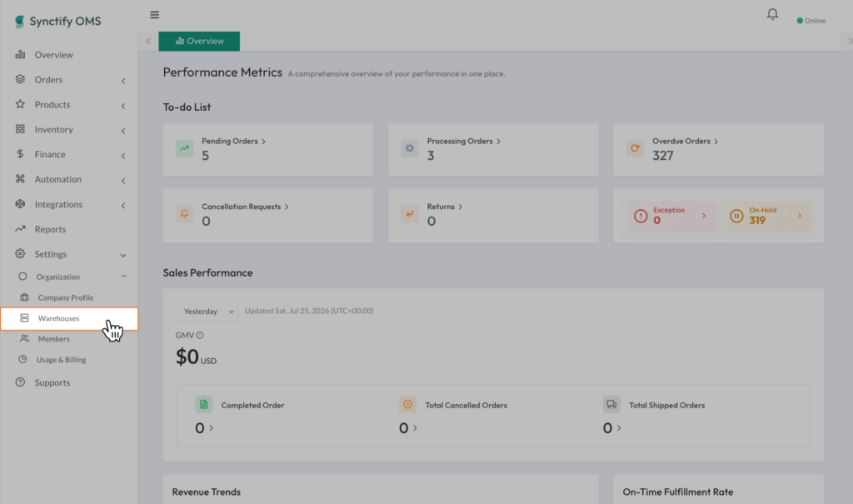Click the Products star icon
The width and height of the screenshot is (853, 504).
20,104
